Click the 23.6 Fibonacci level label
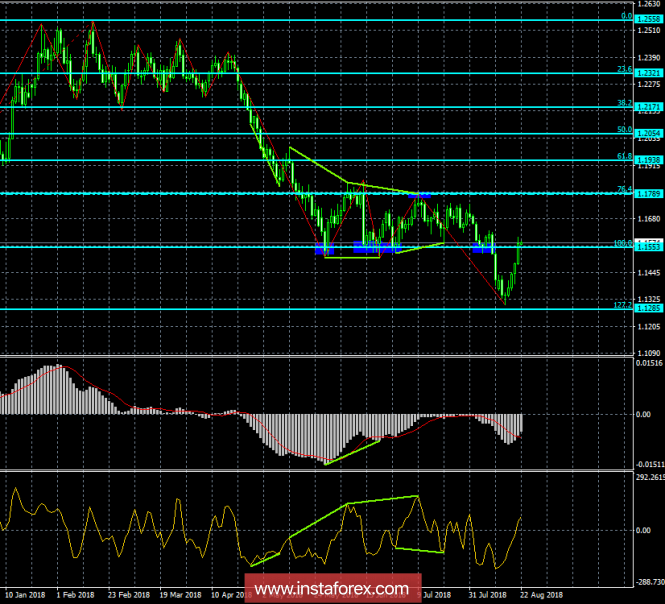Image resolution: width=665 pixels, height=604 pixels. [x=624, y=69]
